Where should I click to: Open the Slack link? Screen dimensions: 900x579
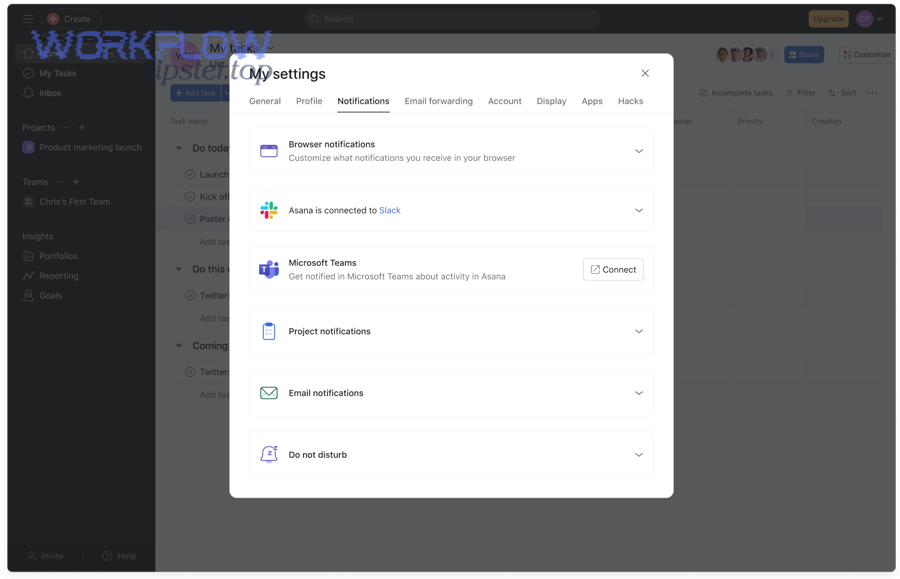[389, 210]
